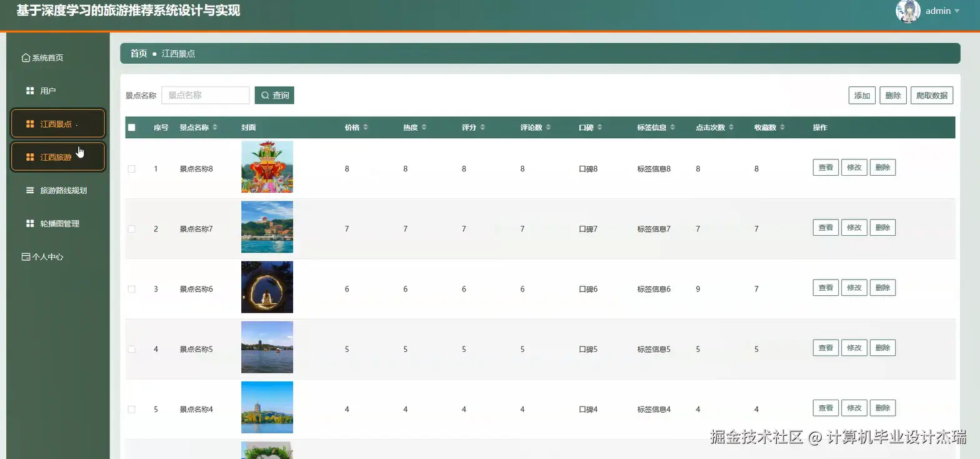This screenshot has height=459, width=980.
Task: Click the grid icon beside 江西景点
Action: [x=30, y=124]
